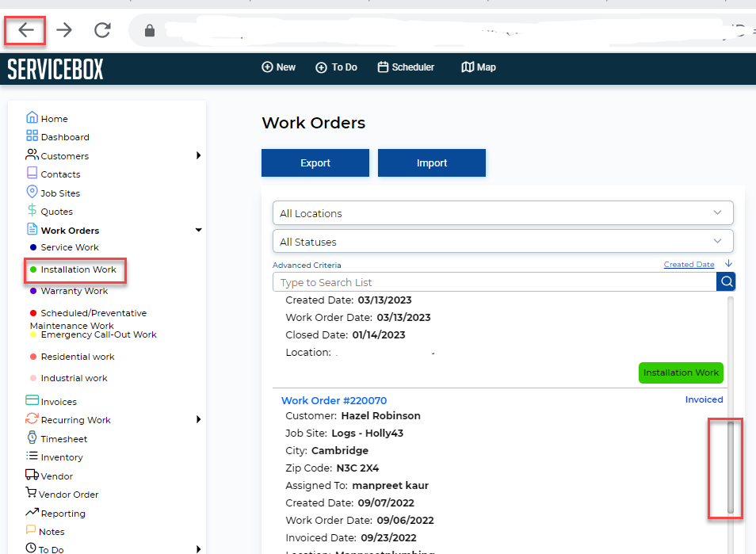
Task: Click the Contacts book icon
Action: pyautogui.click(x=32, y=173)
